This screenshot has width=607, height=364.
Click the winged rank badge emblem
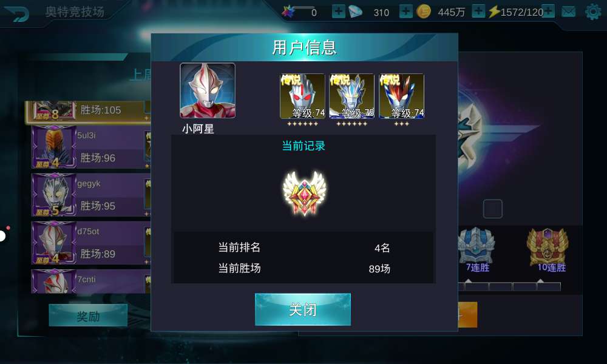coord(305,193)
